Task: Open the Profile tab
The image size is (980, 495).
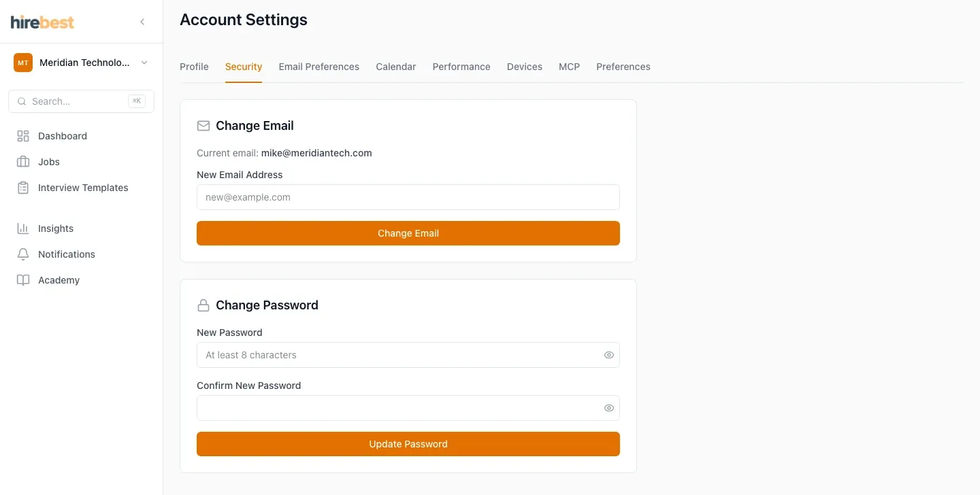Action: pos(194,67)
